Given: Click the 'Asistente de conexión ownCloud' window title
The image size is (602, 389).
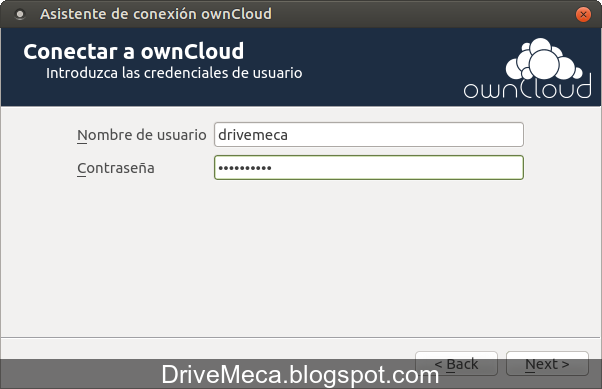Looking at the screenshot, I should click(x=156, y=14).
